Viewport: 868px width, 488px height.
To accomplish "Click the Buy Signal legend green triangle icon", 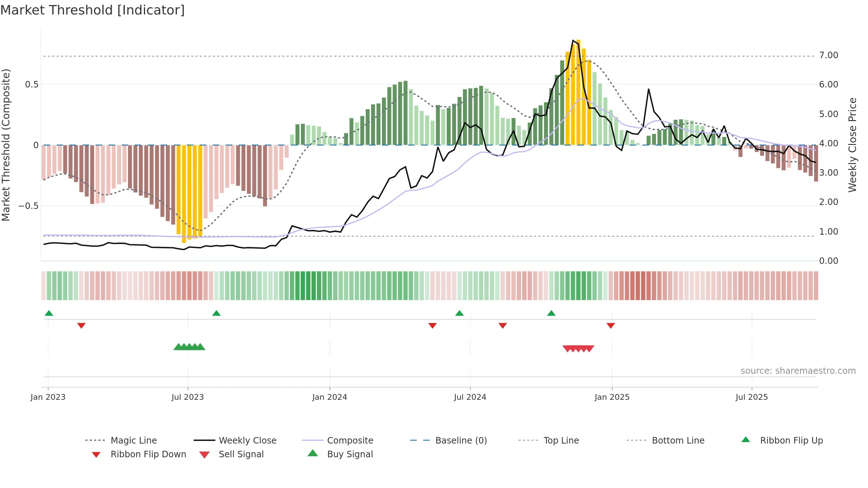I will click(x=313, y=453).
